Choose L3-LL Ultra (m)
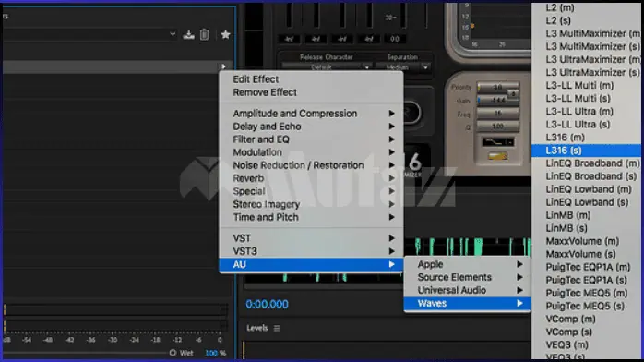Viewport: 644px width, 362px height. [586, 112]
